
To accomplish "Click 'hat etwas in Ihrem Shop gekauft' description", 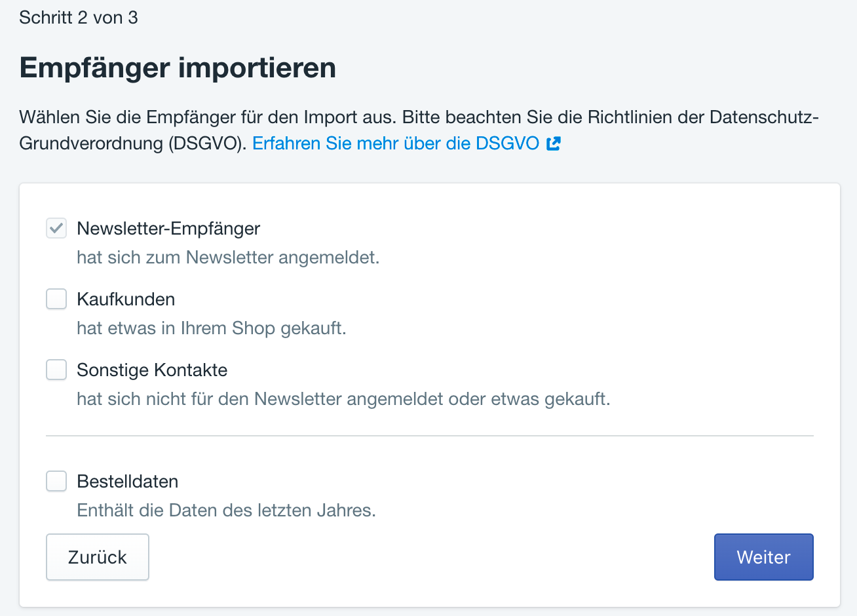I will tap(211, 328).
